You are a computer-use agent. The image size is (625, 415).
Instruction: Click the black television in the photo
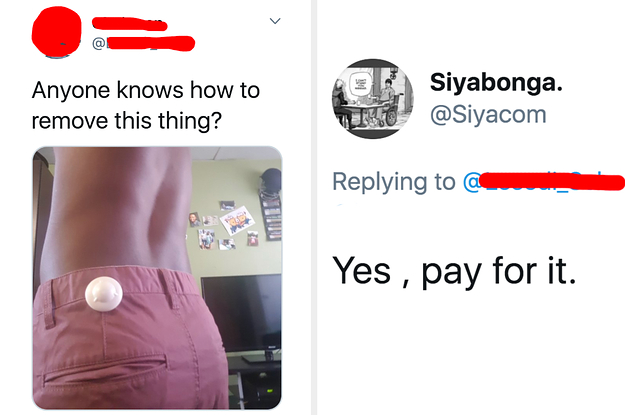click(241, 315)
